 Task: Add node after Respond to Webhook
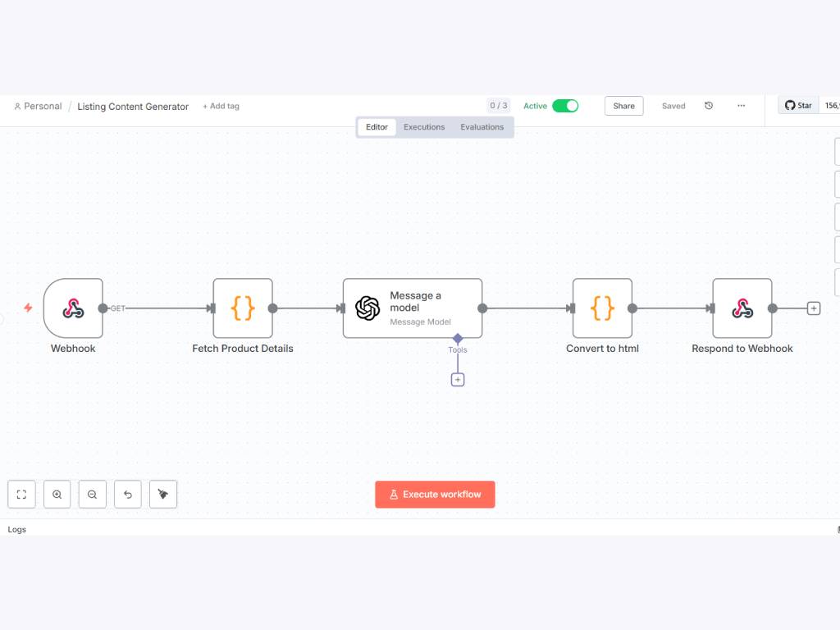click(x=813, y=308)
